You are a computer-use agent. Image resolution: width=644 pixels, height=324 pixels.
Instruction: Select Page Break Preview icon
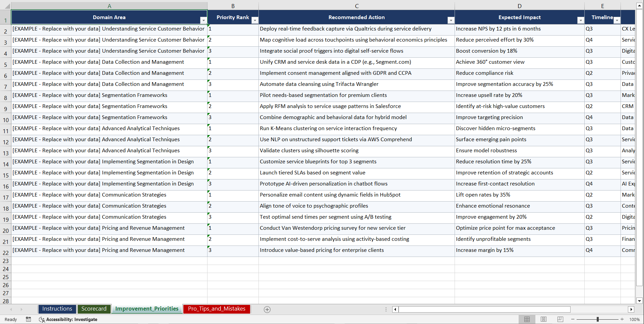pos(560,319)
